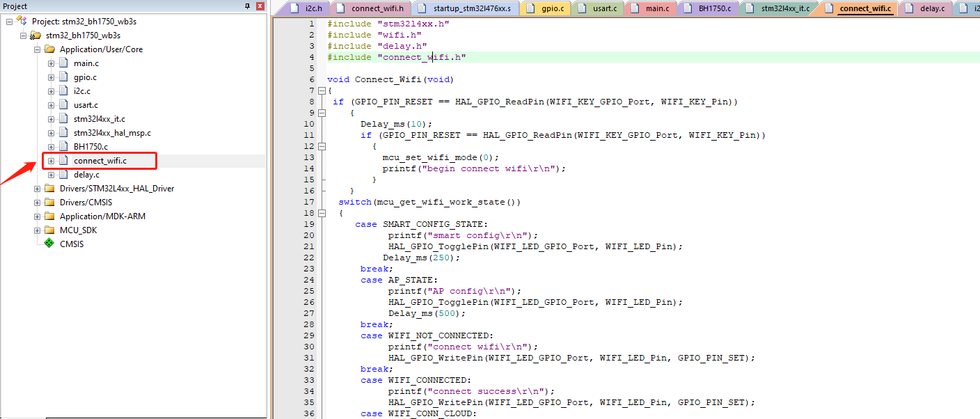
Task: Select the 'Project: stm32_bh1750_wb3s' root label
Action: point(84,22)
